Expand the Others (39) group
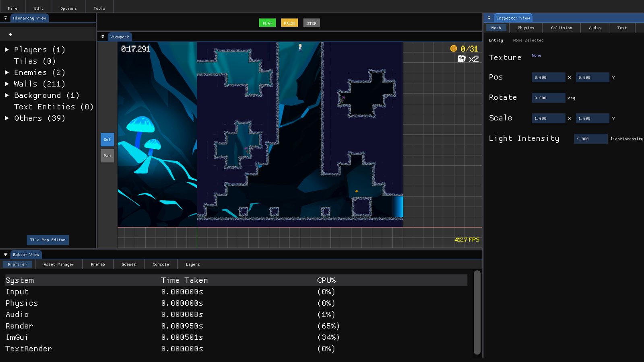Viewport: 644px width, 362px height. [7, 118]
